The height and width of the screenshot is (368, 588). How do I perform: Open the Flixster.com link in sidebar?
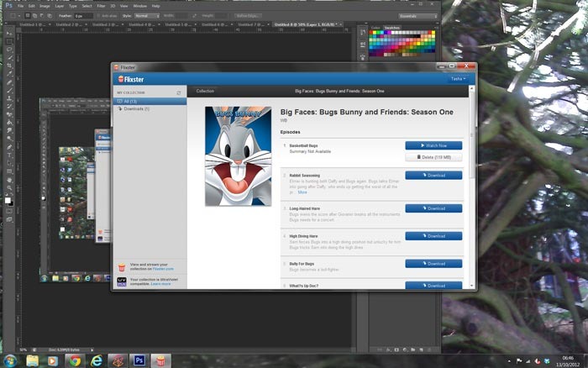pos(163,269)
